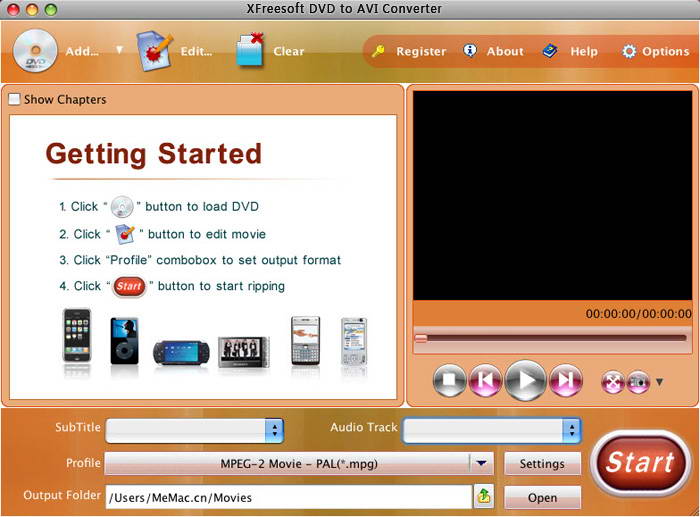Click the Add... toolbar label

click(x=82, y=51)
